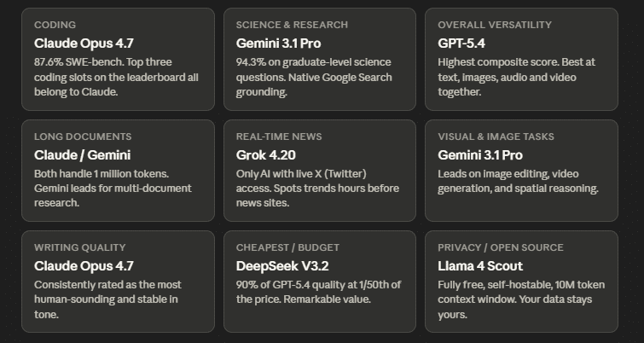
Task: Select the Claude Opus 4.7 title under Coding
Action: coord(84,43)
